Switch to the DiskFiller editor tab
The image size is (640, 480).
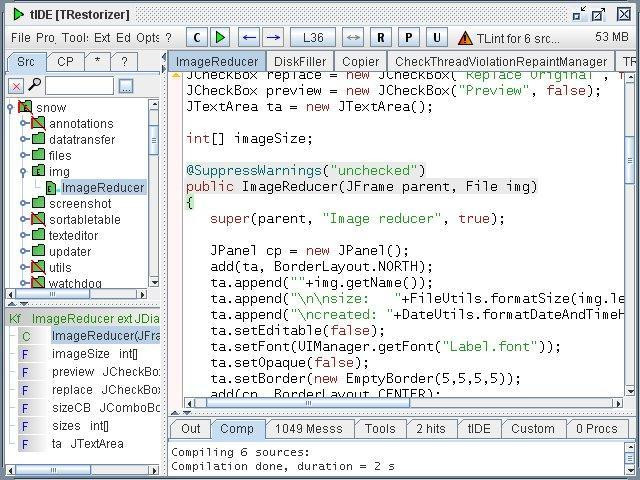(x=300, y=62)
